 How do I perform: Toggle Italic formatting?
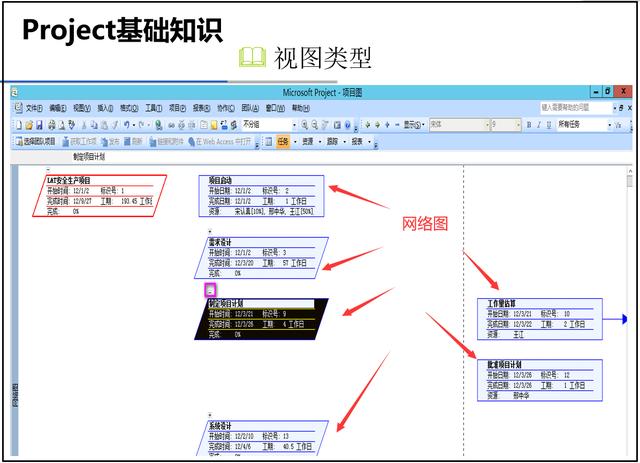(539, 125)
